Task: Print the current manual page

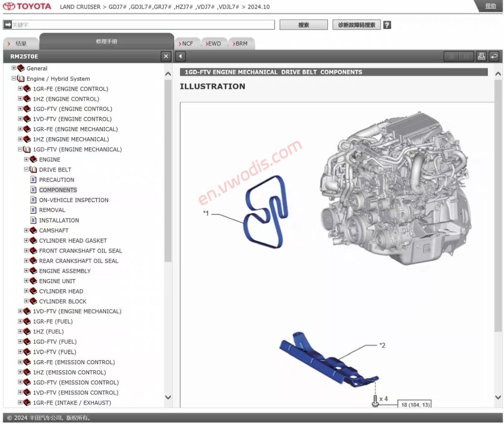Action: pyautogui.click(x=481, y=56)
